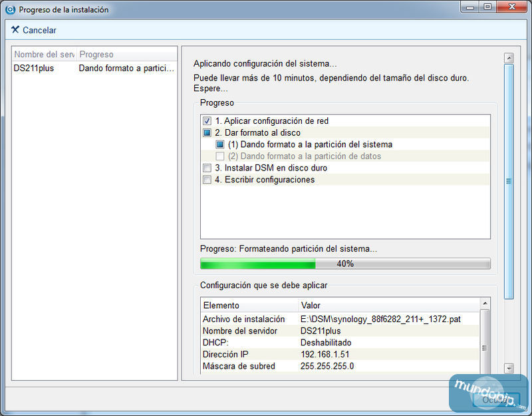Select the Archivo de instalación row

click(x=340, y=319)
